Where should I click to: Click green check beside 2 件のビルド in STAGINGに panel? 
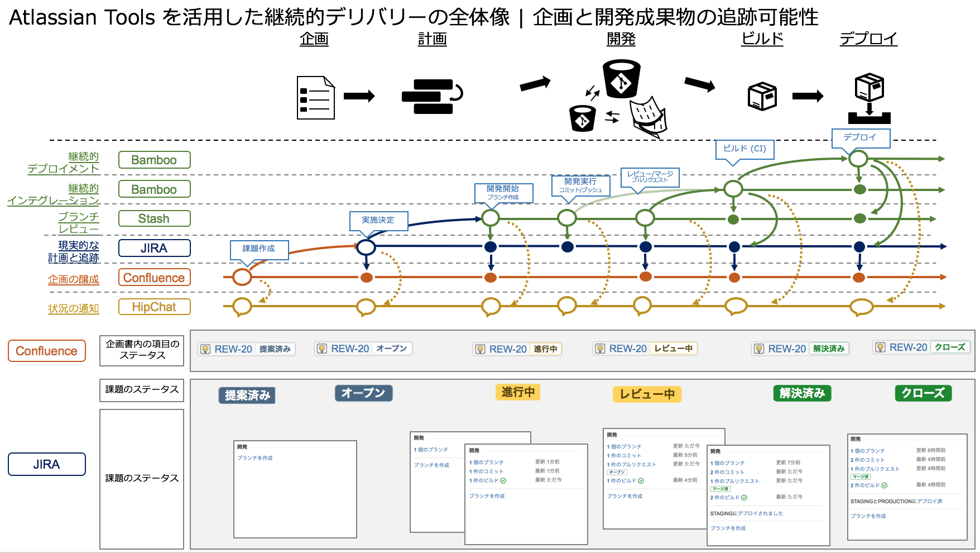(x=744, y=498)
